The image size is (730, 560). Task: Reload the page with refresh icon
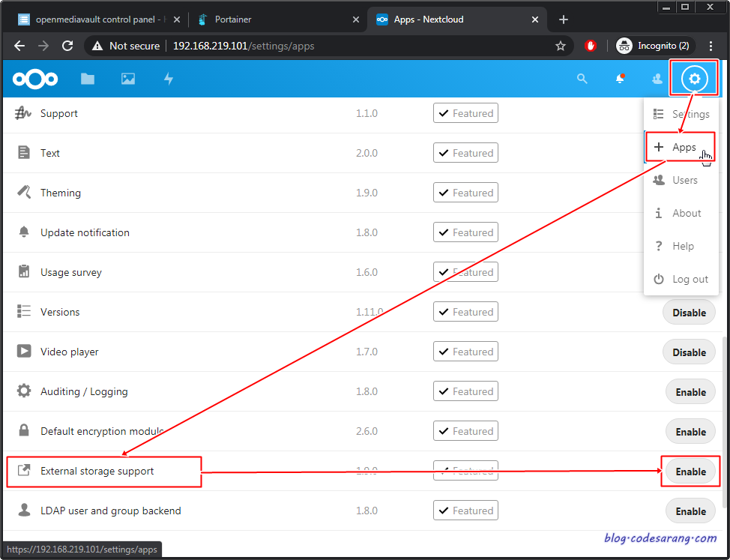click(67, 46)
